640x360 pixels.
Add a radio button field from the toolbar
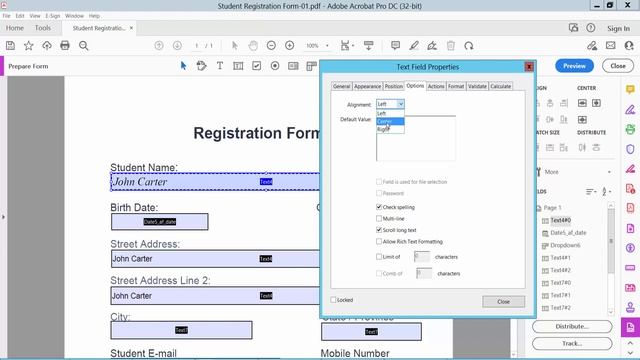275,66
